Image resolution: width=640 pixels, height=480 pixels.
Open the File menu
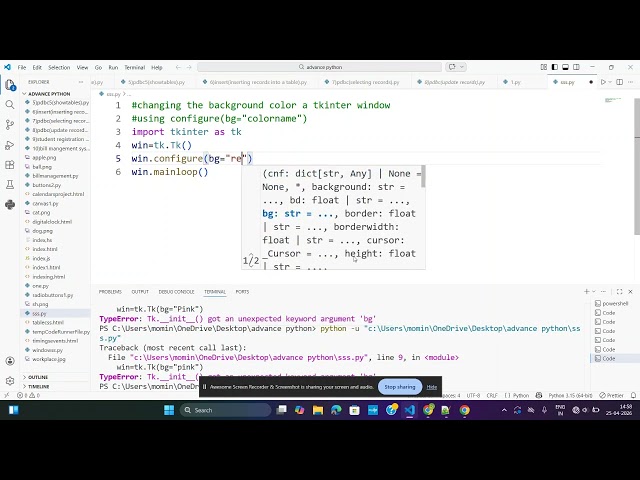click(x=22, y=67)
